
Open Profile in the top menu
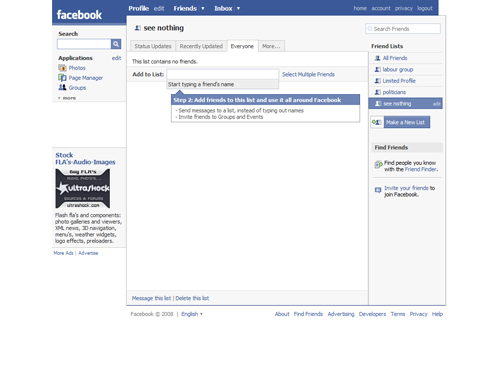coord(139,8)
